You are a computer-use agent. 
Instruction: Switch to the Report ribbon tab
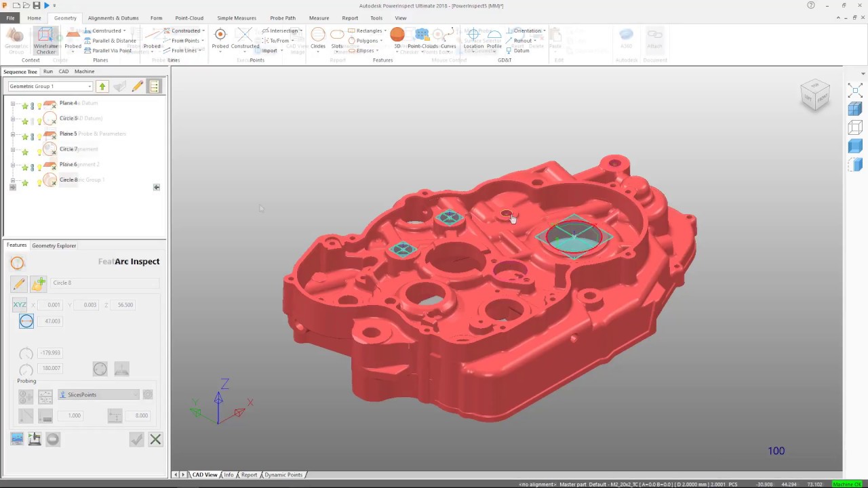(x=350, y=18)
